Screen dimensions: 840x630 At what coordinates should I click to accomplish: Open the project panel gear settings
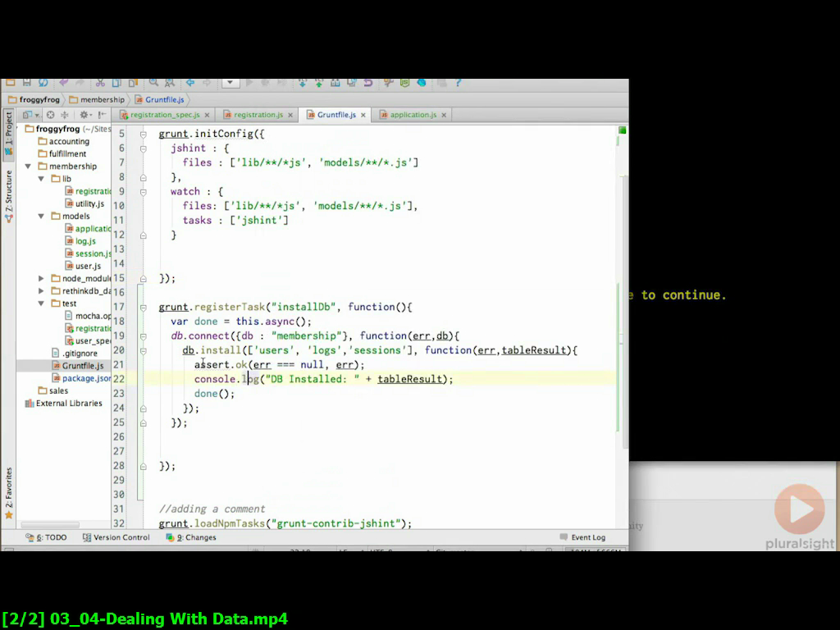click(84, 115)
